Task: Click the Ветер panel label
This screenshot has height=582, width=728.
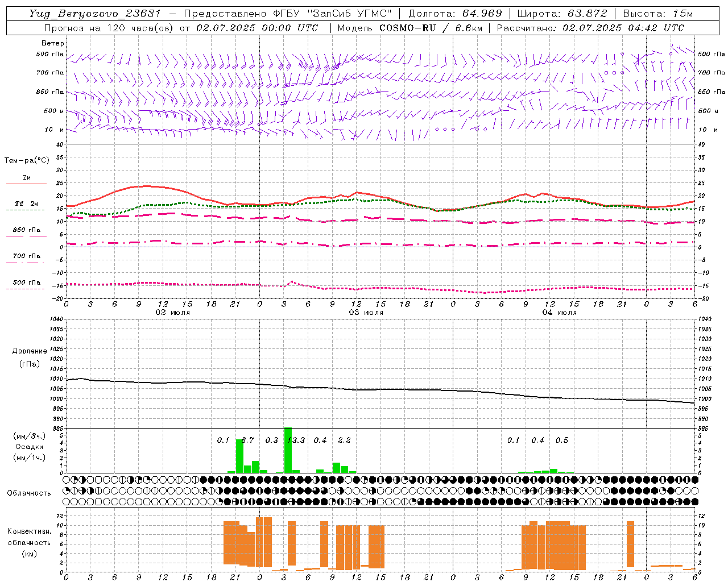Action: [53, 43]
